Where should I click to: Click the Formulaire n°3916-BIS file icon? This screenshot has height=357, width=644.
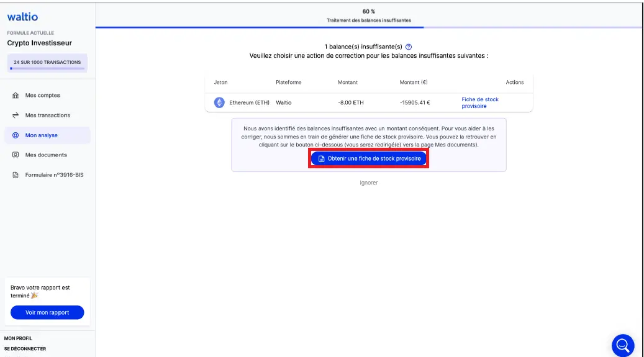point(16,175)
